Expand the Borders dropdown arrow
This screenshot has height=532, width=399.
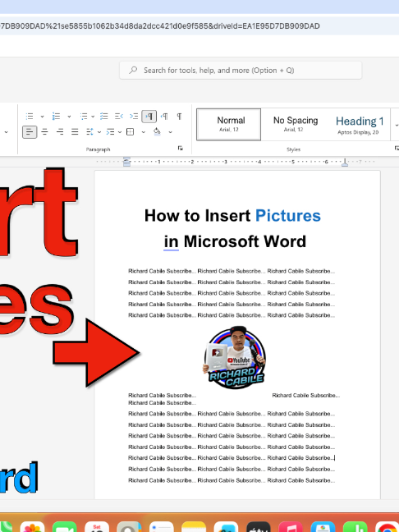[x=143, y=131]
